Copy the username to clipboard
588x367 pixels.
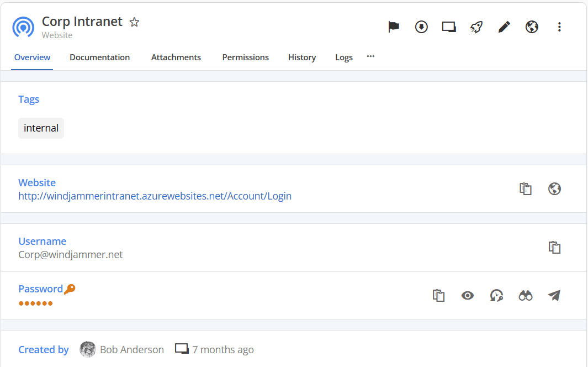pos(554,248)
